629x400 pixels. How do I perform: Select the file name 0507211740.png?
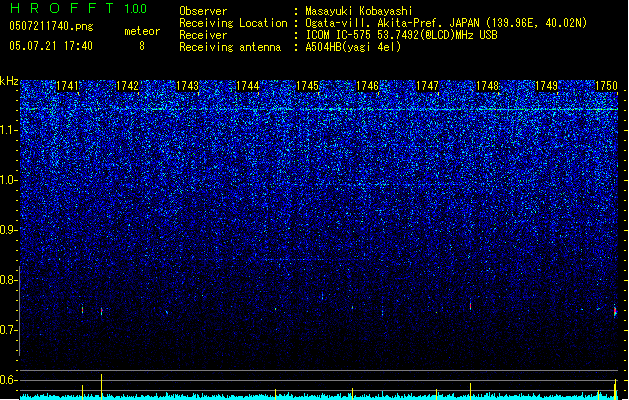pos(51,26)
